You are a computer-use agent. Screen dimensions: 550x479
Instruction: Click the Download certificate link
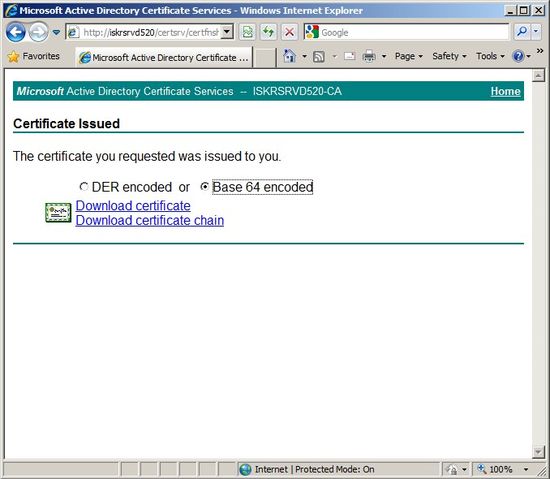point(133,206)
